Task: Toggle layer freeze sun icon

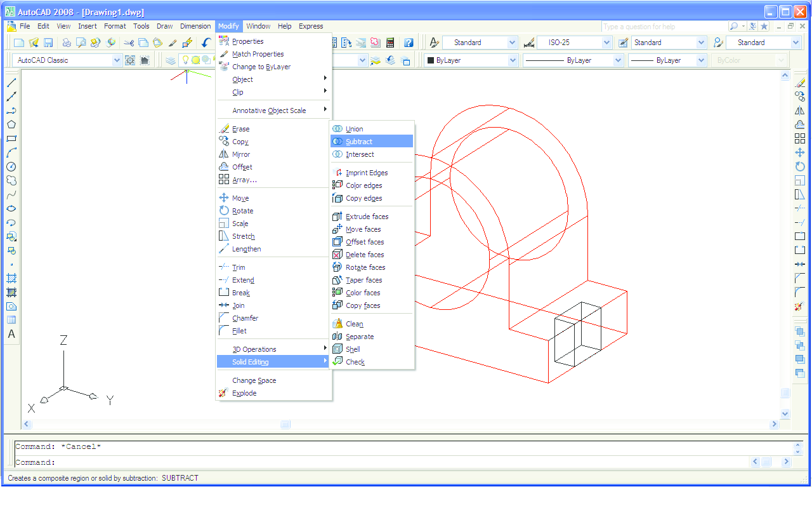Action: point(196,60)
